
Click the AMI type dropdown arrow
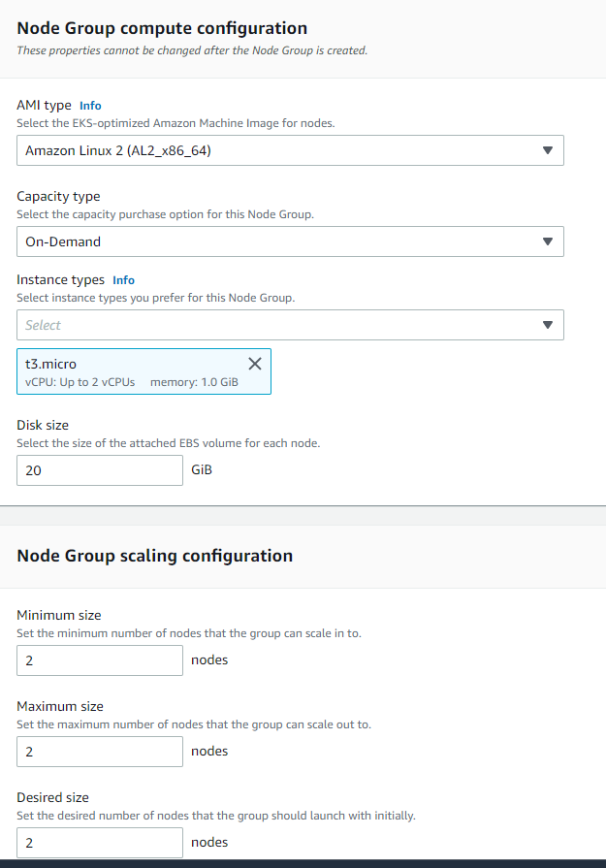pyautogui.click(x=547, y=150)
